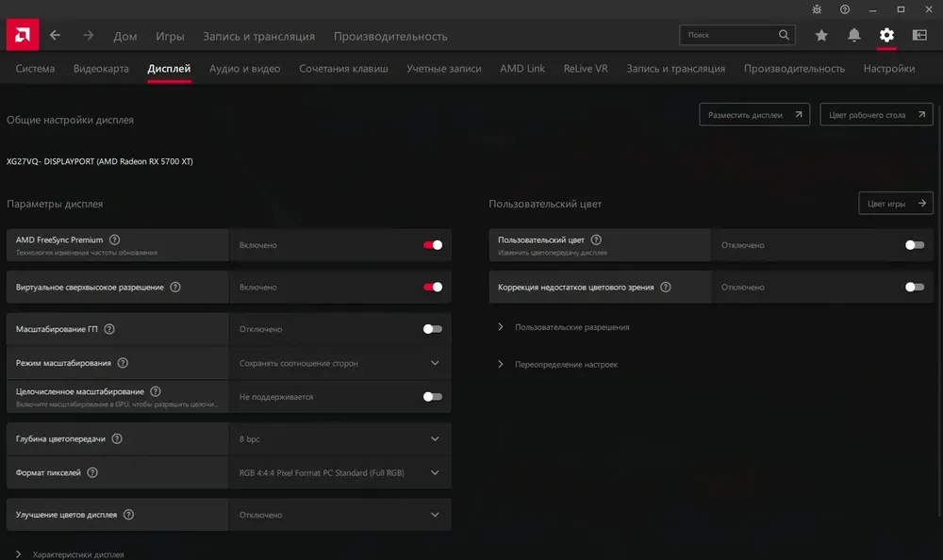Go to Дом in top navigation
943x560 pixels.
[x=125, y=36]
